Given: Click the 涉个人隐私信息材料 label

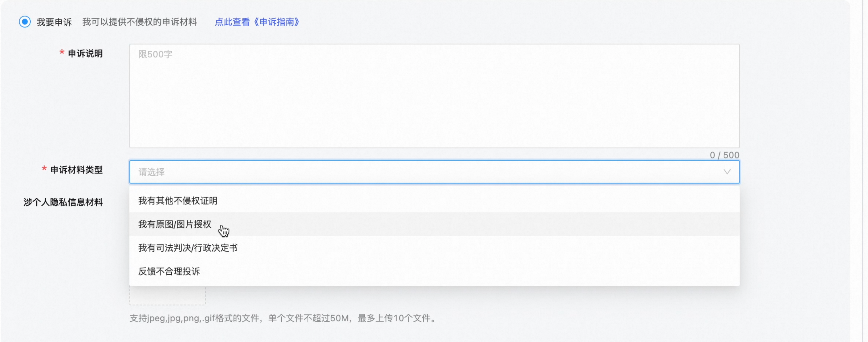Looking at the screenshot, I should click(x=63, y=202).
